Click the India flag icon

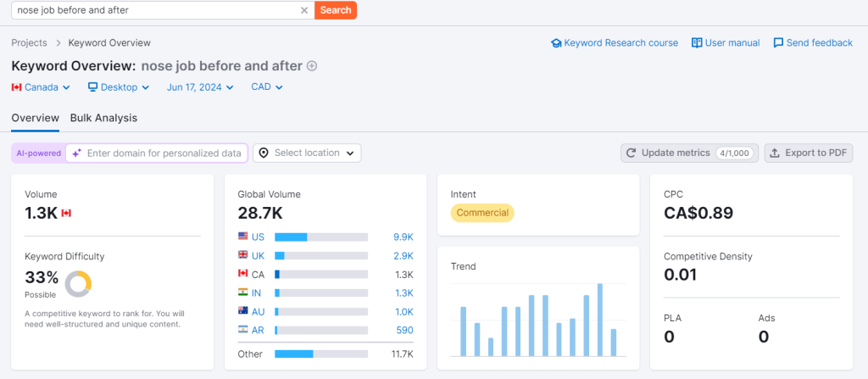coord(243,292)
